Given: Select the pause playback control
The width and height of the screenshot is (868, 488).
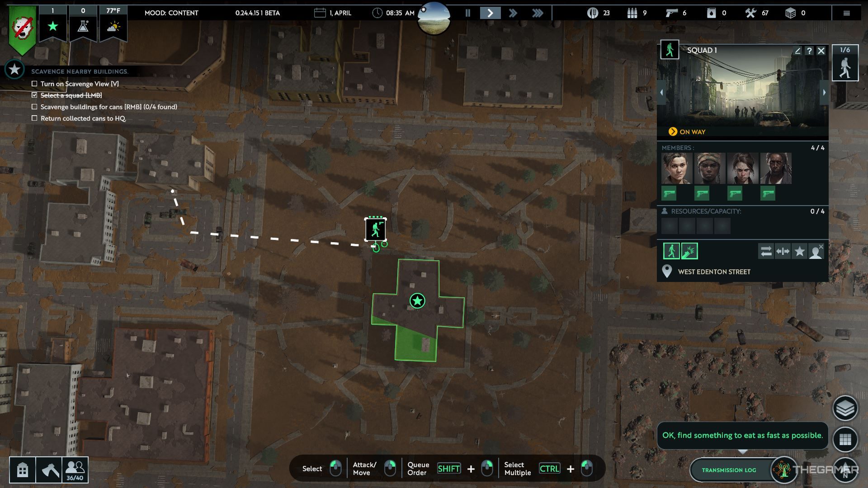Looking at the screenshot, I should [x=468, y=13].
